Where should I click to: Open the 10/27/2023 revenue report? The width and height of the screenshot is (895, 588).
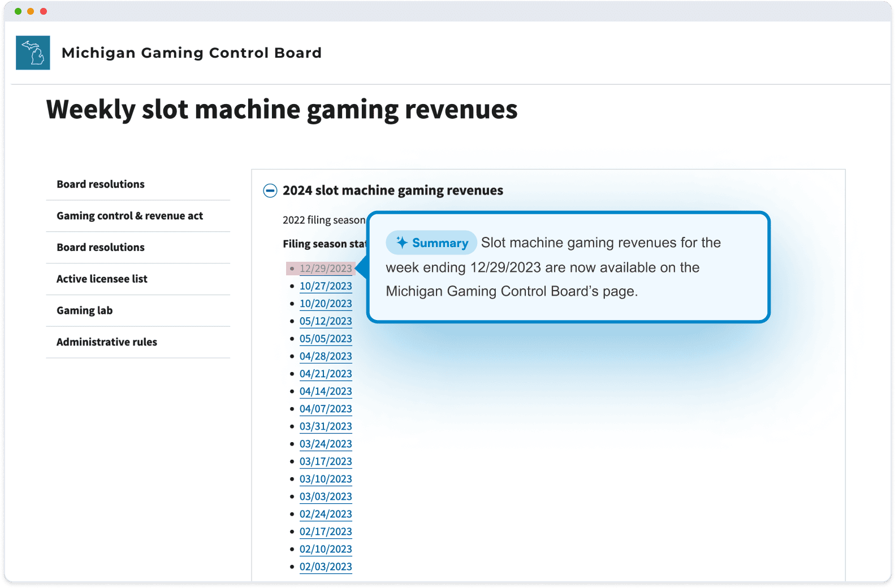pyautogui.click(x=326, y=286)
